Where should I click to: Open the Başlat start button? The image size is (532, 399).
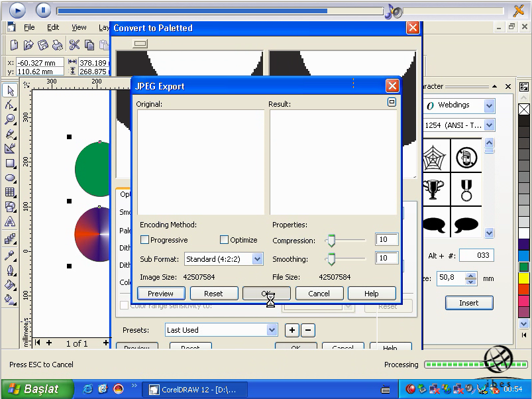[36, 389]
